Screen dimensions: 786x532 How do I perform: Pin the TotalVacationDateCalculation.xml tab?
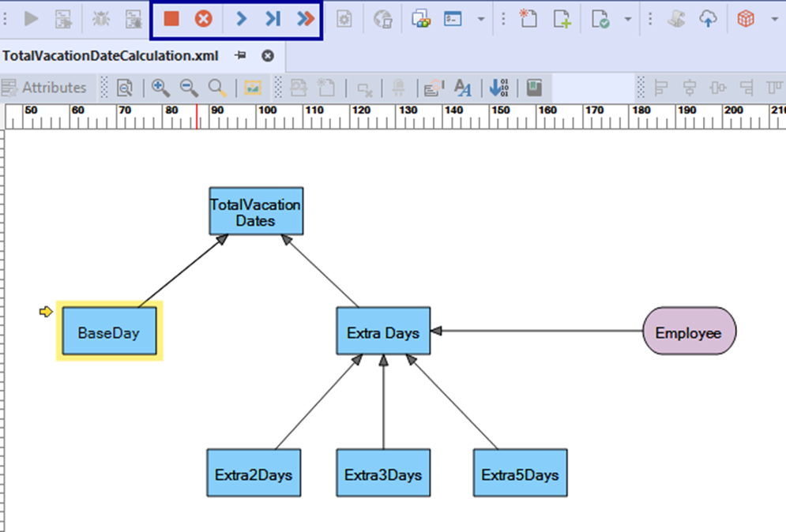(241, 55)
